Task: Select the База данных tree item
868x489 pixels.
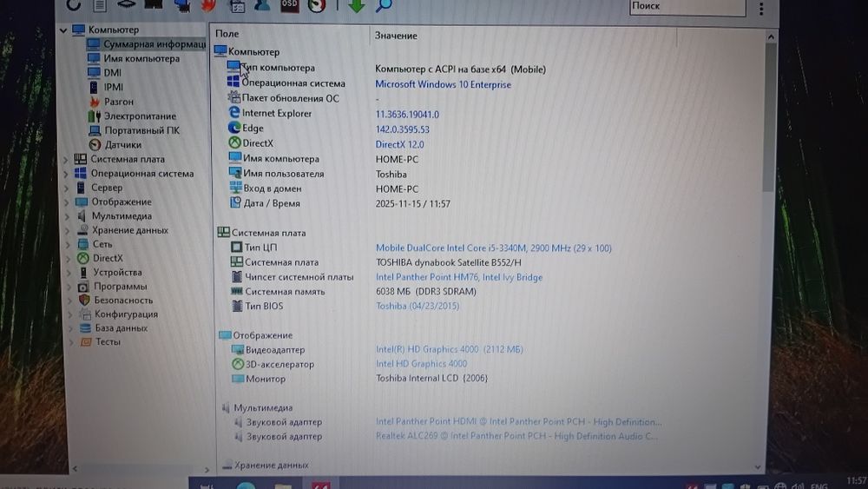Action: [x=122, y=327]
